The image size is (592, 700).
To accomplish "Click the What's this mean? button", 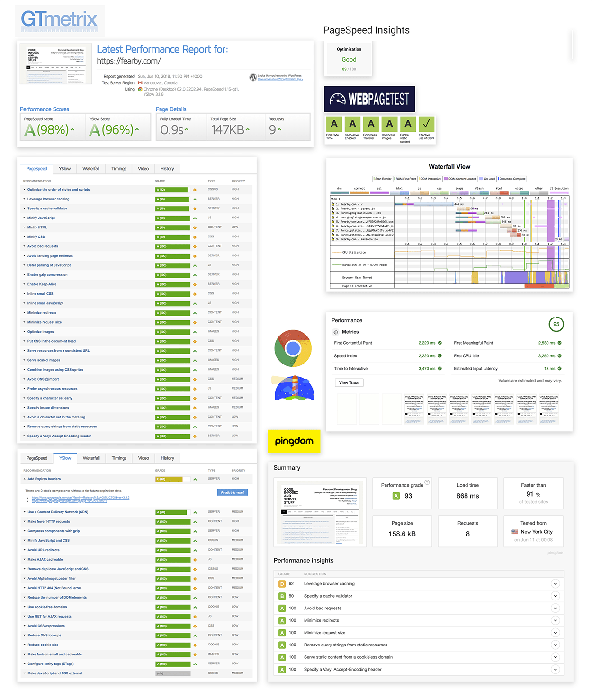I will [x=233, y=493].
